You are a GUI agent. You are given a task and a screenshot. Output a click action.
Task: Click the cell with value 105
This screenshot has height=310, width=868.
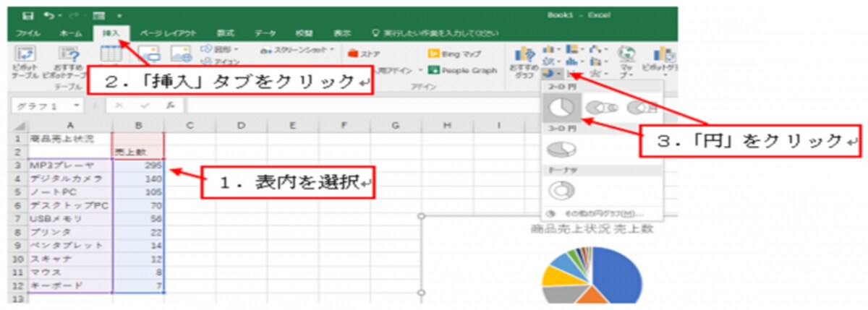pyautogui.click(x=138, y=192)
